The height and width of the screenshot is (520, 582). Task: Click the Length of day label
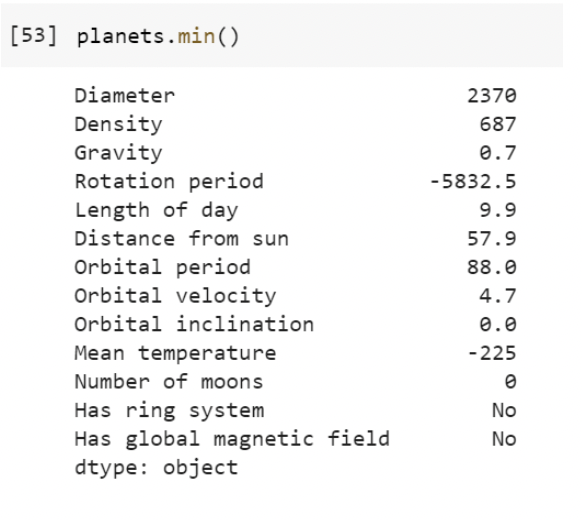[156, 210]
